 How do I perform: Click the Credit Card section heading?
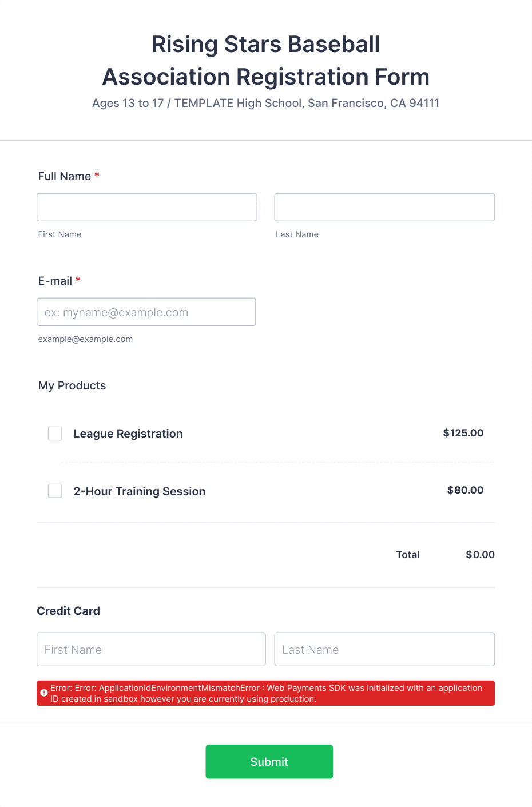69,611
